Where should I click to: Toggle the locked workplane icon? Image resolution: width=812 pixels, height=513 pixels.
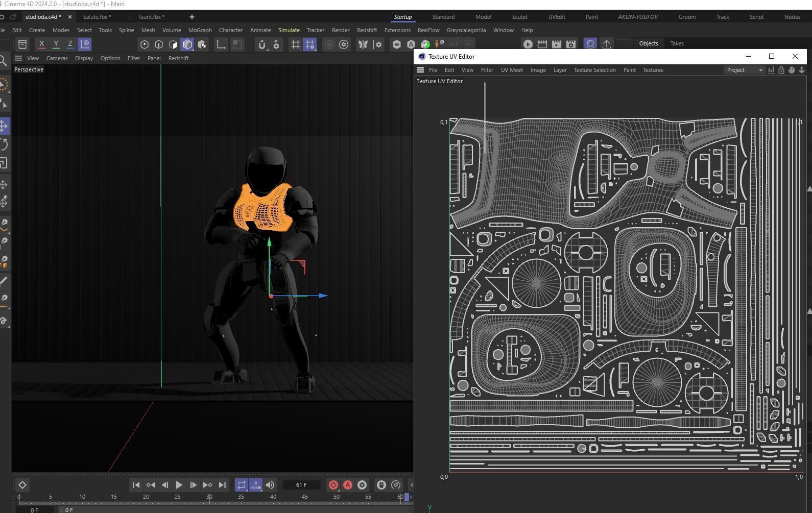pos(309,44)
